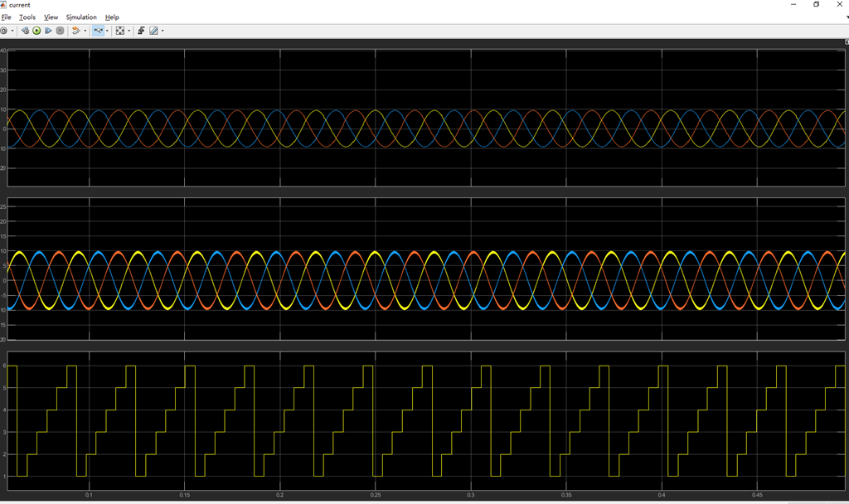Viewport: 849px width, 504px height.
Task: Click the cursor measurements ruler icon
Action: (x=153, y=31)
